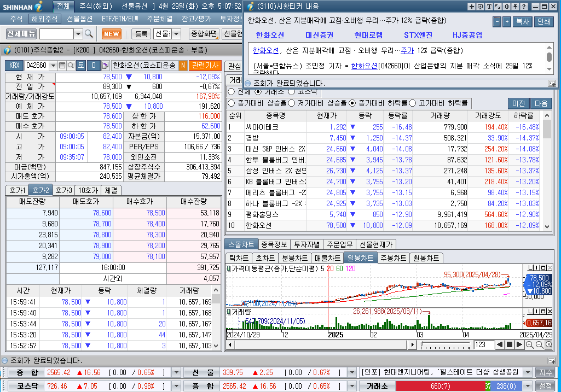This screenshot has width=561, height=392.
Task: Open the 선물 dropdown beside 등록 button
Action: pos(177,34)
